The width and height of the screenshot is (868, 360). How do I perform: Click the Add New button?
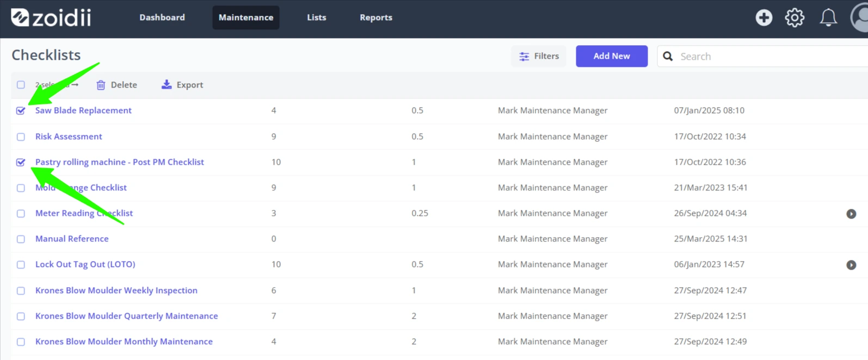coord(612,56)
